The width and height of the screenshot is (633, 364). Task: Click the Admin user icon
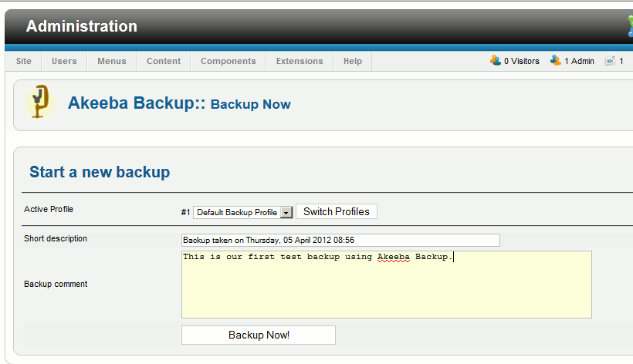[x=555, y=61]
